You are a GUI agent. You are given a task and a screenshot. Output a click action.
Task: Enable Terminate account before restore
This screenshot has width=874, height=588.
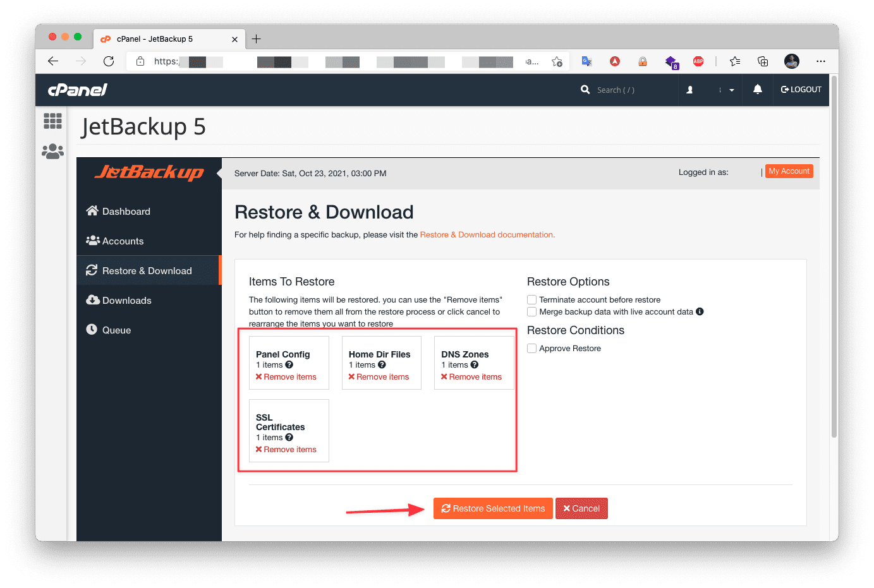click(x=531, y=299)
